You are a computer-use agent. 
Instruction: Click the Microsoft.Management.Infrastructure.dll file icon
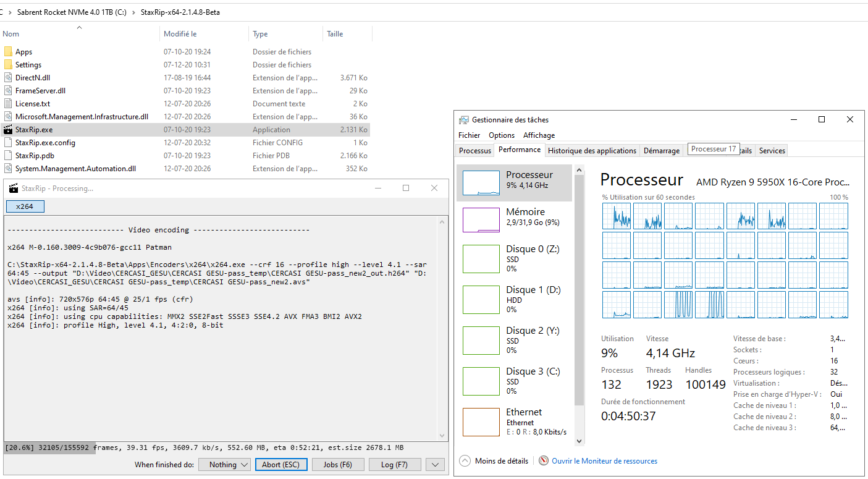pos(8,117)
